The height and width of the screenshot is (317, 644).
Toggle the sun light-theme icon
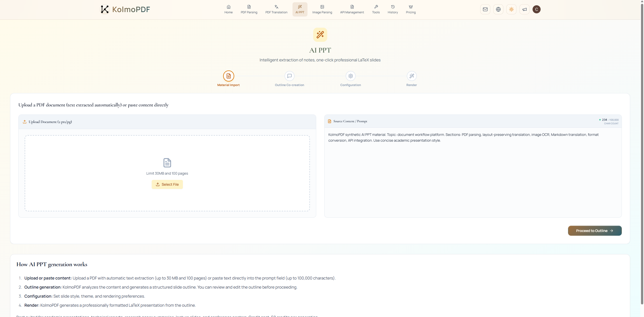(x=511, y=9)
